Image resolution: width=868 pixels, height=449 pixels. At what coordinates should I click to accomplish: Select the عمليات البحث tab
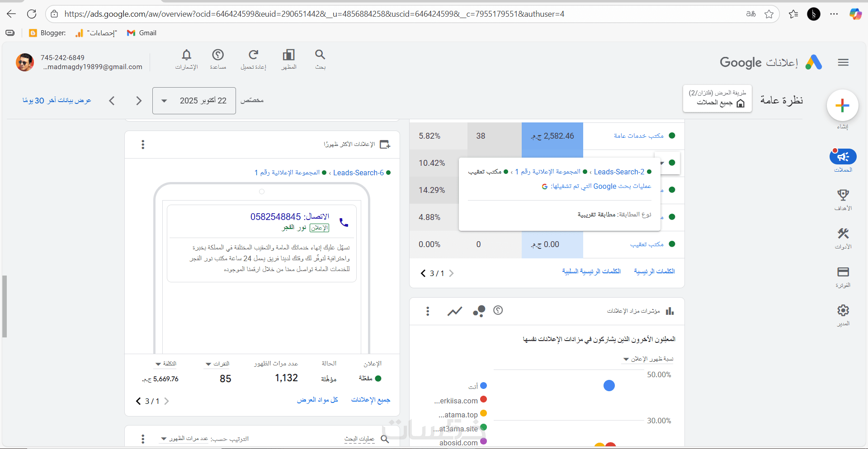359,439
